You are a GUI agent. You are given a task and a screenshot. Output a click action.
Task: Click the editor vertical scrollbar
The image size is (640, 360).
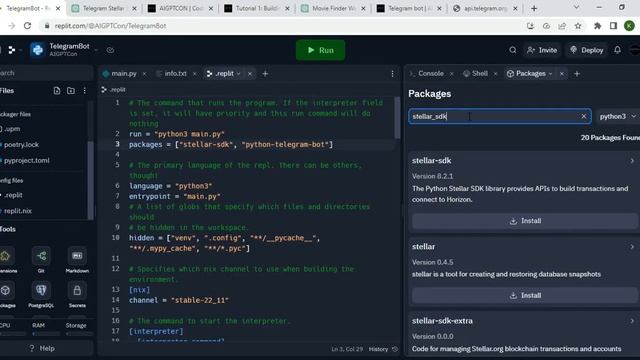coord(397,118)
